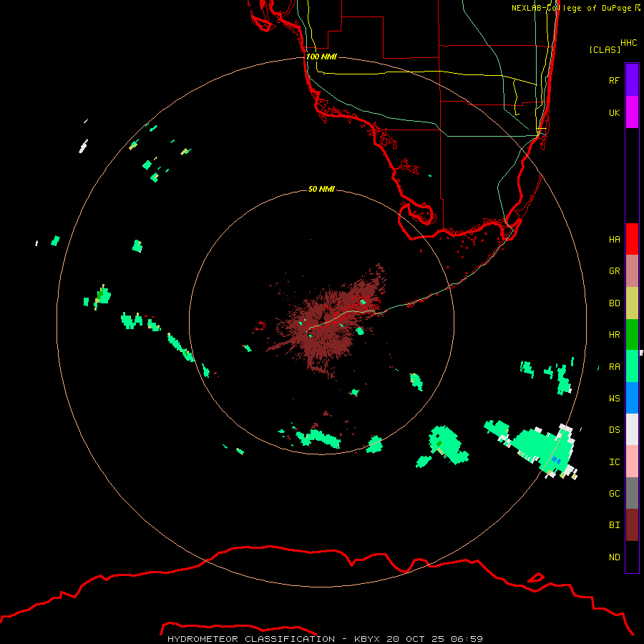Click the RA legend label
The height and width of the screenshot is (644, 644).
[614, 367]
